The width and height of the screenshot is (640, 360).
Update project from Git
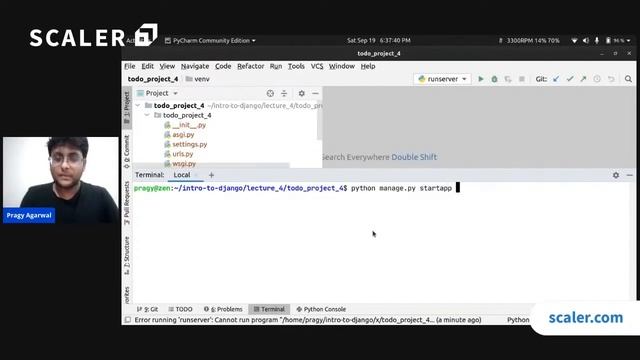tap(556, 79)
